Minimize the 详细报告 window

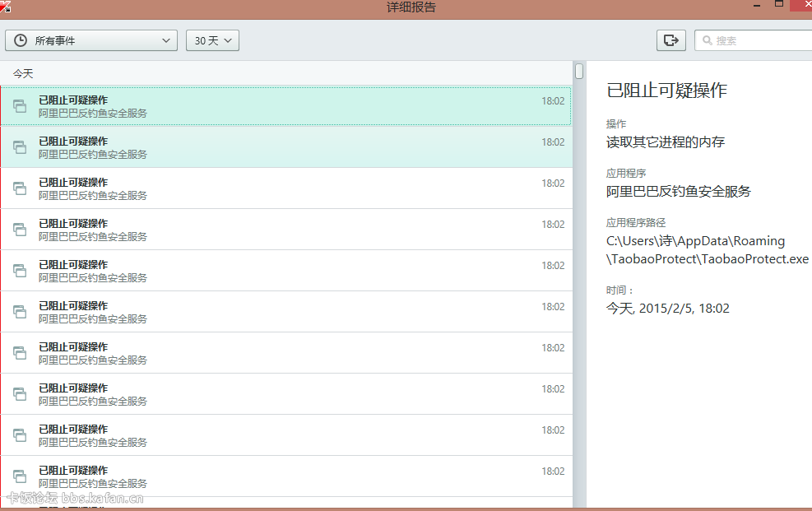tap(757, 5)
